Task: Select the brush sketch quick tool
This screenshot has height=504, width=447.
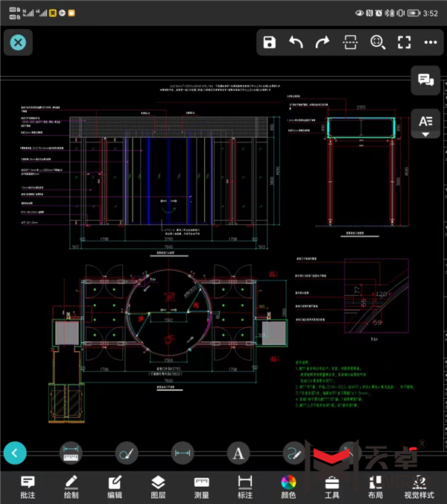Action: point(127,452)
